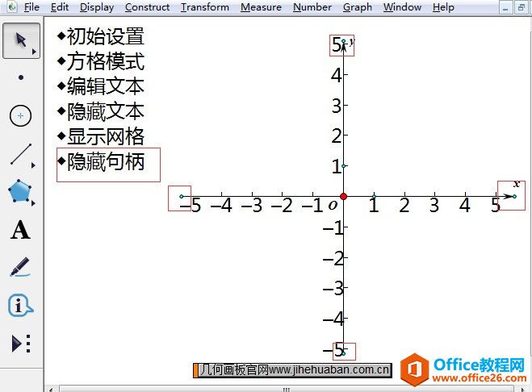Image resolution: width=532 pixels, height=392 pixels.
Task: Select the Marker pen tool
Action: point(20,267)
